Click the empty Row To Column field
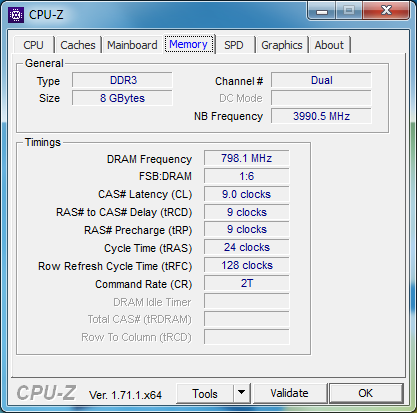The width and height of the screenshot is (417, 413). (x=247, y=337)
